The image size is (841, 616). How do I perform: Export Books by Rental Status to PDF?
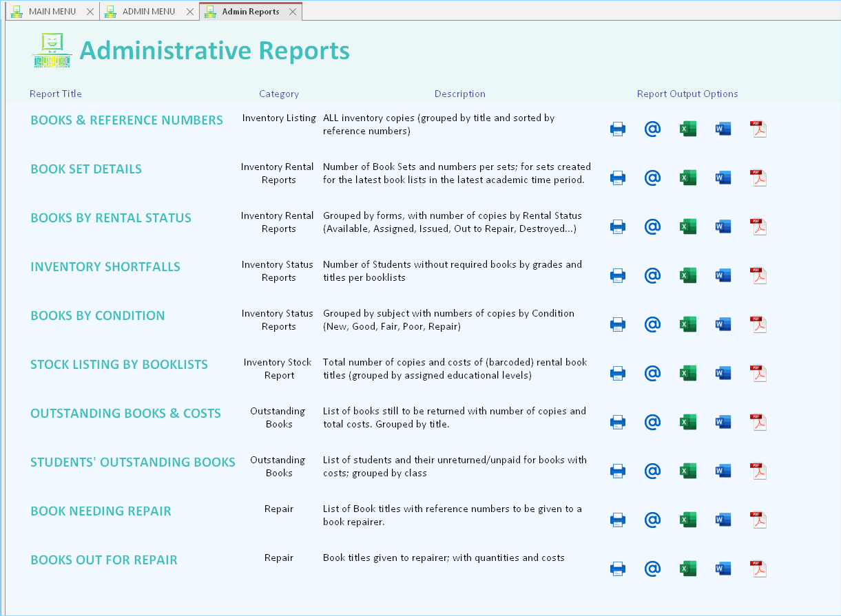coord(758,226)
